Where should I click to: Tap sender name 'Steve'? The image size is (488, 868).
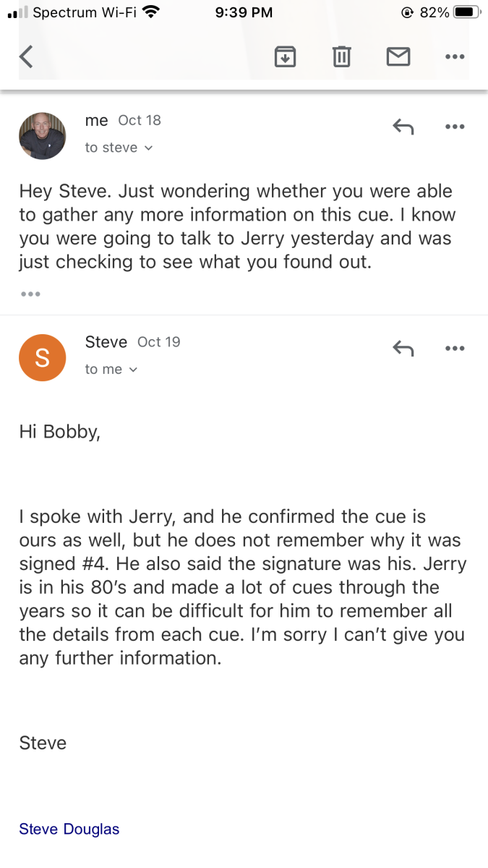pos(106,341)
